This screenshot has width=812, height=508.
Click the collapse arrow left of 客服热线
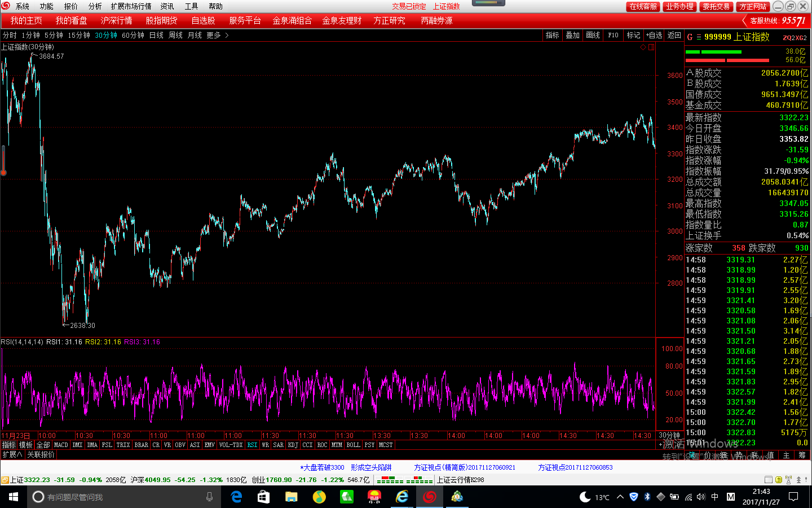click(744, 21)
